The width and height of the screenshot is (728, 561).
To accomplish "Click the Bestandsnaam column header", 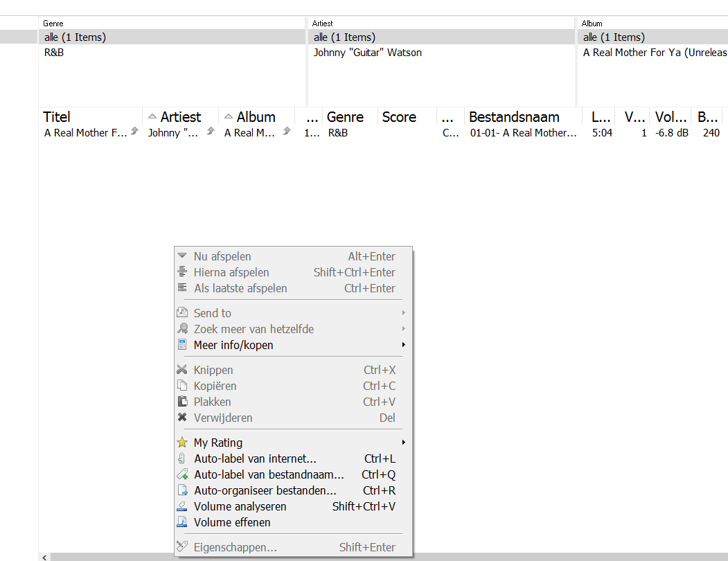I will point(514,117).
